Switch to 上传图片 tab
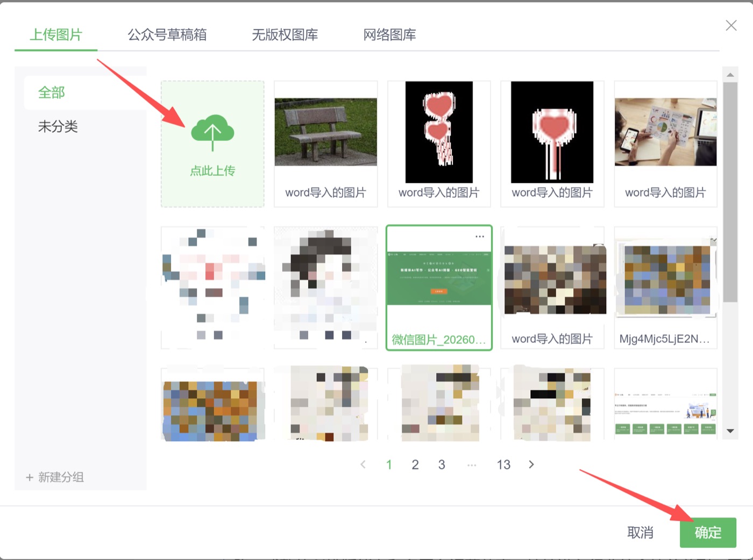Screen dimensions: 753x560 tap(56, 35)
